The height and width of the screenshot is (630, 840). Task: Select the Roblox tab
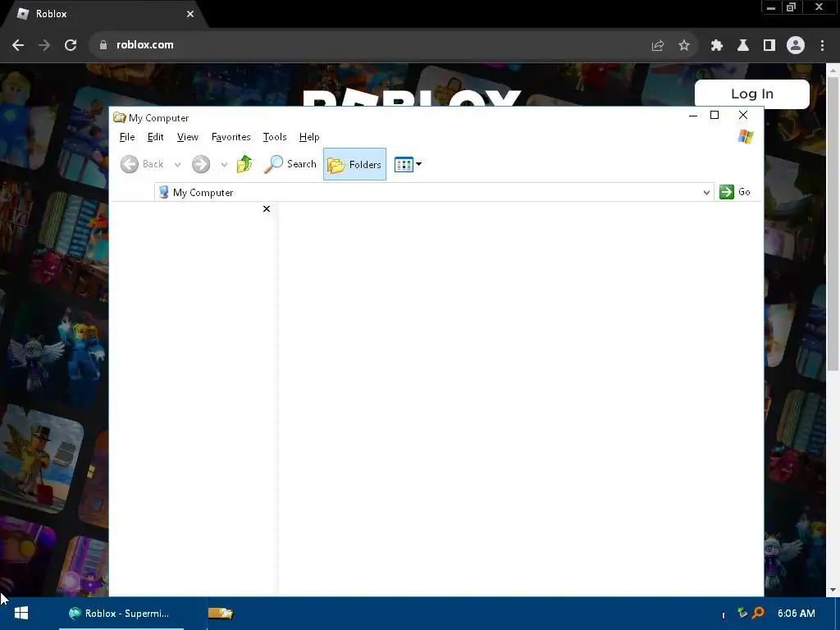pyautogui.click(x=103, y=14)
